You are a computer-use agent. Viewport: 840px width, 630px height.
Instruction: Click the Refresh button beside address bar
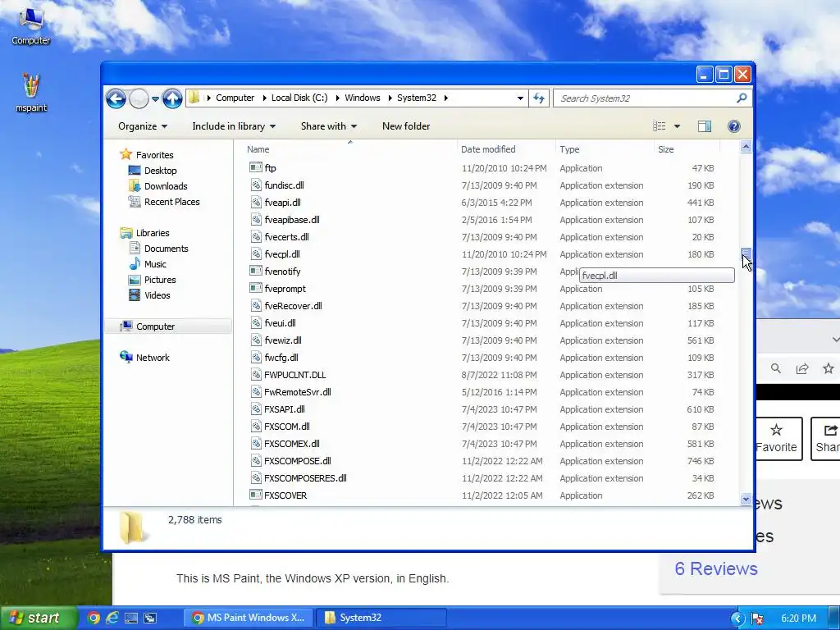point(539,98)
